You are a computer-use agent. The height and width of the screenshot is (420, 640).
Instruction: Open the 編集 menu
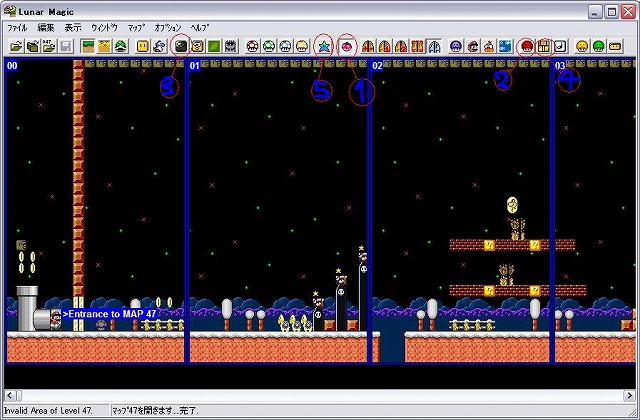(x=46, y=28)
